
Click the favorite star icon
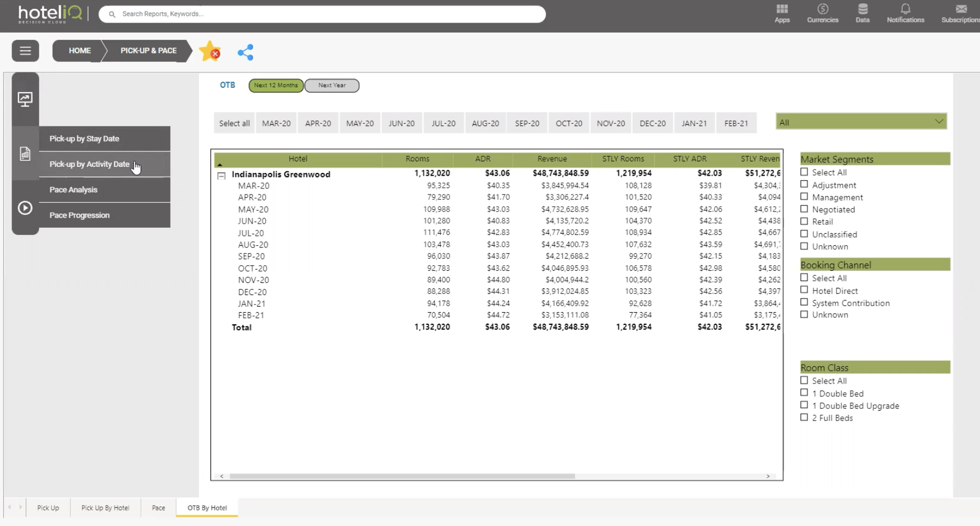click(210, 51)
